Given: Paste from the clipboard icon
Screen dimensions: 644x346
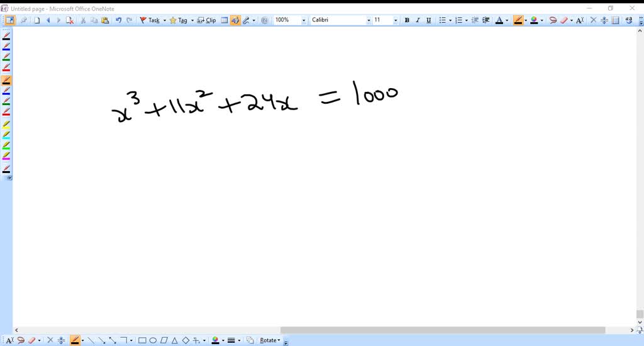Looking at the screenshot, I should point(105,20).
